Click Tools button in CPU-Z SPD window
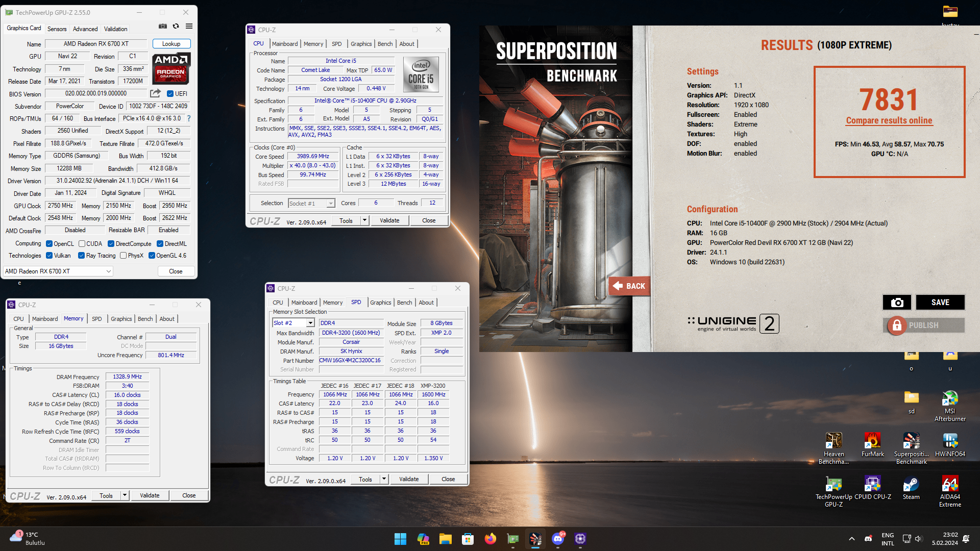 tap(365, 480)
